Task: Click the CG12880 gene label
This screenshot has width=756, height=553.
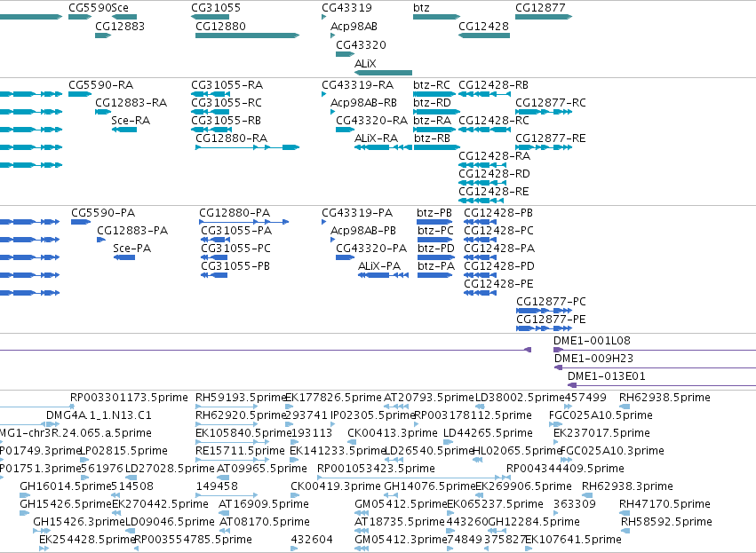Action: [x=220, y=26]
